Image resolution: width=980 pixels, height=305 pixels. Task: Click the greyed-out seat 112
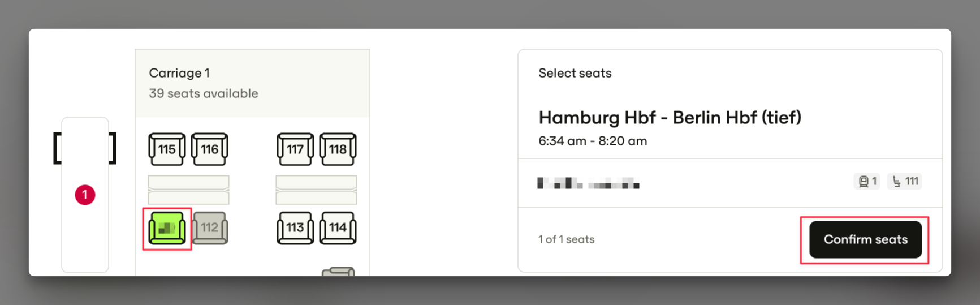click(210, 228)
